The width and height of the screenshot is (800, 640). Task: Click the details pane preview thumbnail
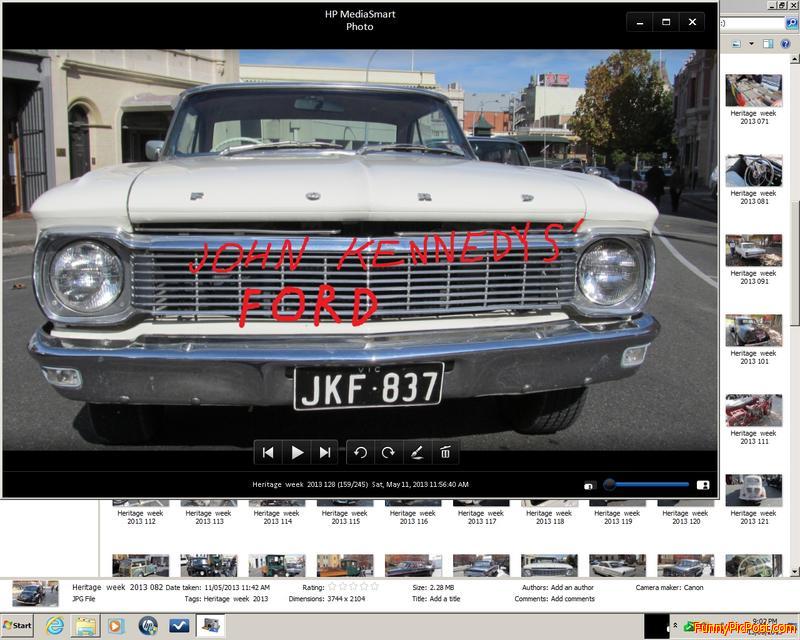point(35,594)
